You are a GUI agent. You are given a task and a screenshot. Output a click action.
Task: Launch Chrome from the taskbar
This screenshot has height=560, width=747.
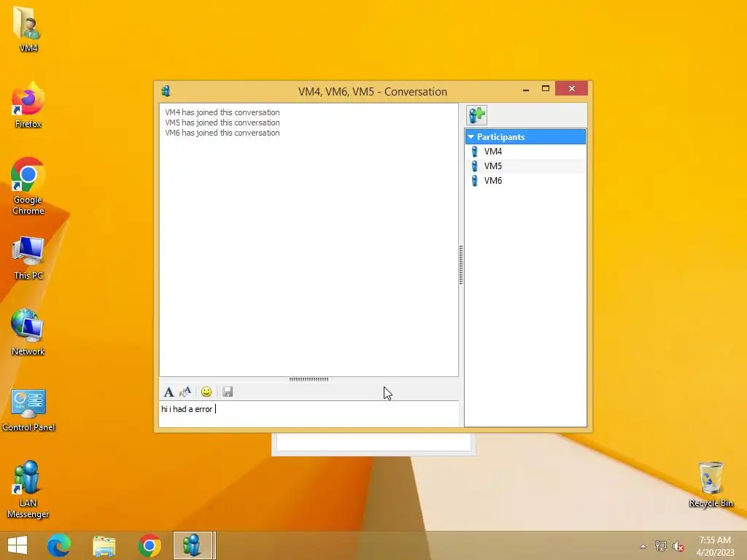point(150,545)
